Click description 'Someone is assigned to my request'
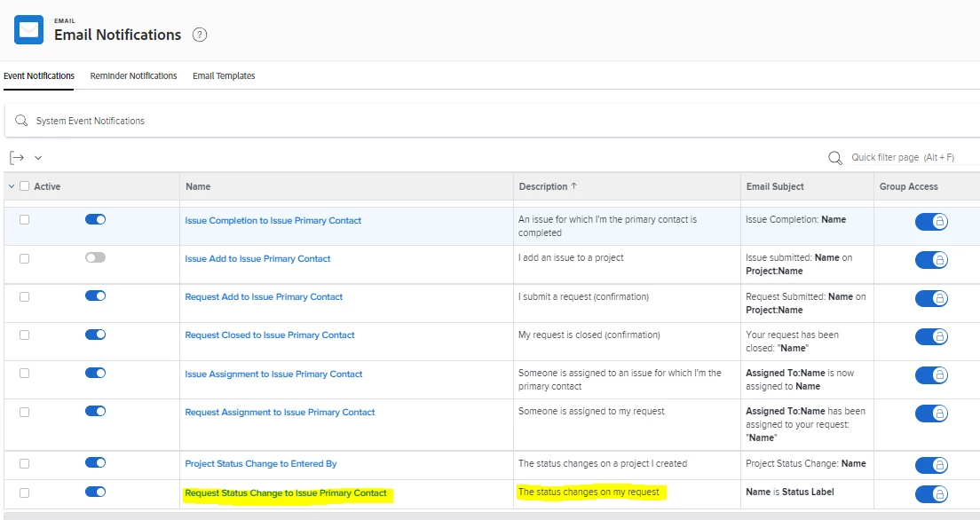This screenshot has width=980, height=520. click(591, 411)
